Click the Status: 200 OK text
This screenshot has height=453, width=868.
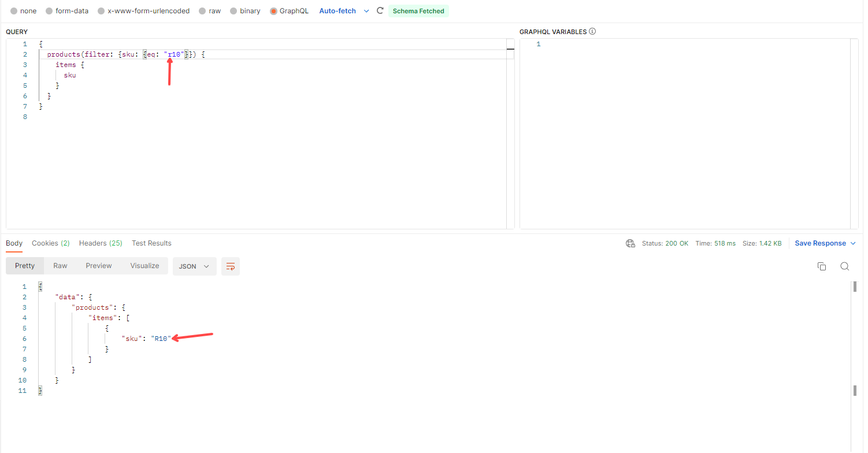[665, 243]
